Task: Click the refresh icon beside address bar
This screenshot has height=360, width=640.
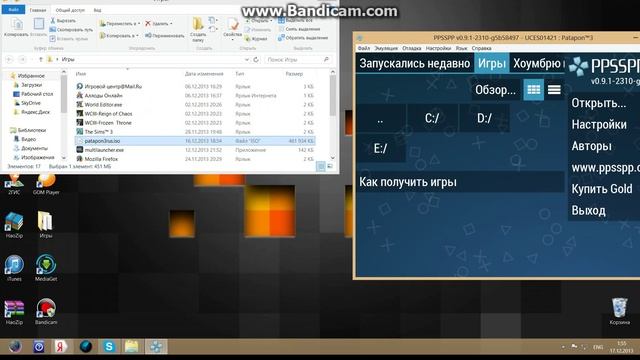Action: [x=256, y=60]
